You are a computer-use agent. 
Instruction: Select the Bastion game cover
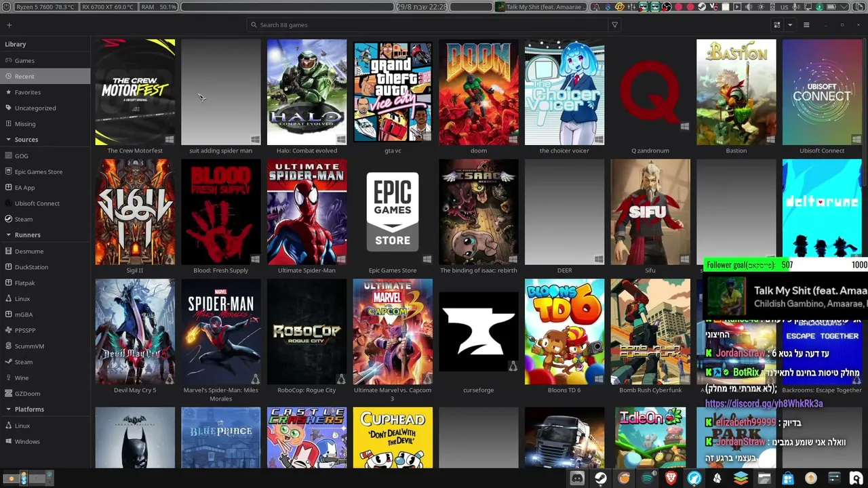tap(736, 92)
